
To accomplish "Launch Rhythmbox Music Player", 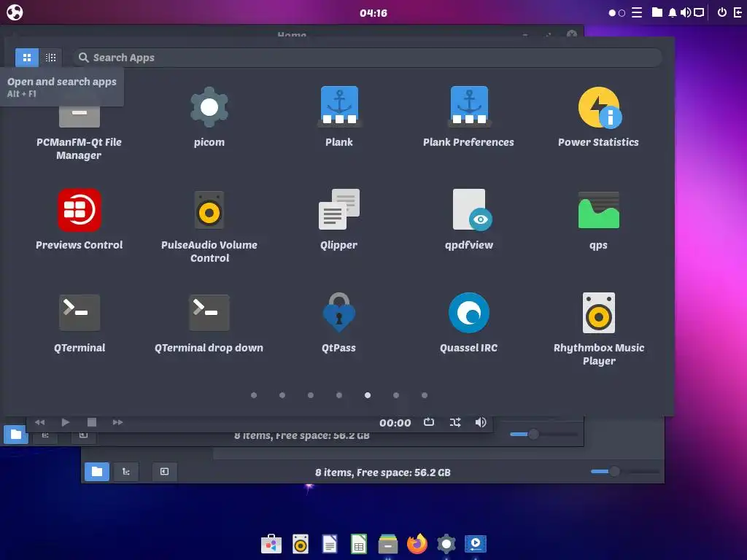I will (x=598, y=330).
